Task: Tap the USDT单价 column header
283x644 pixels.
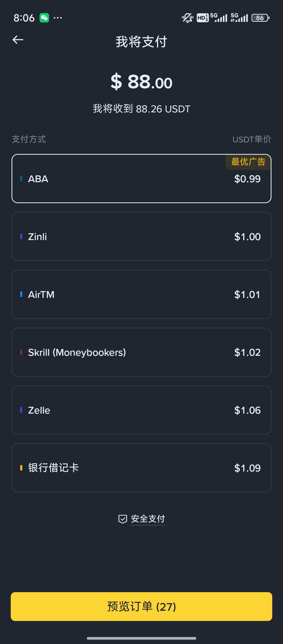Action: [x=252, y=139]
